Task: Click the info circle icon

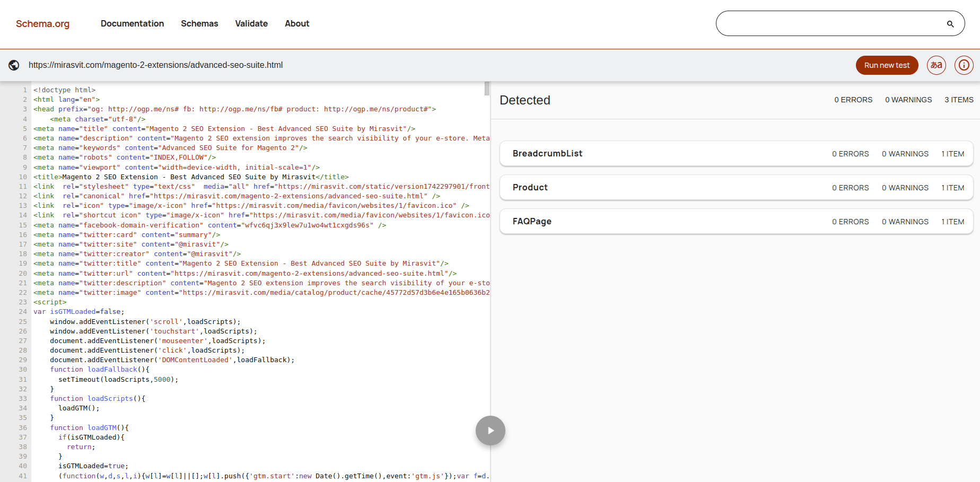Action: pyautogui.click(x=964, y=65)
